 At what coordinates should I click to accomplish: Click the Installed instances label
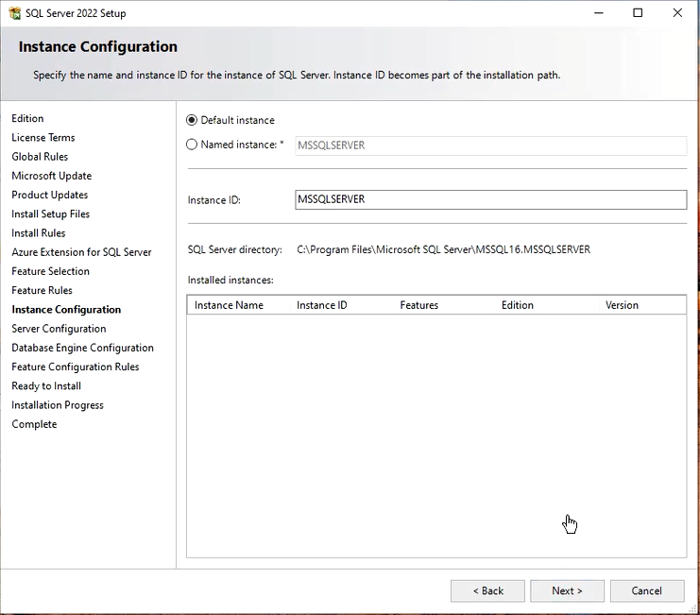coord(230,281)
